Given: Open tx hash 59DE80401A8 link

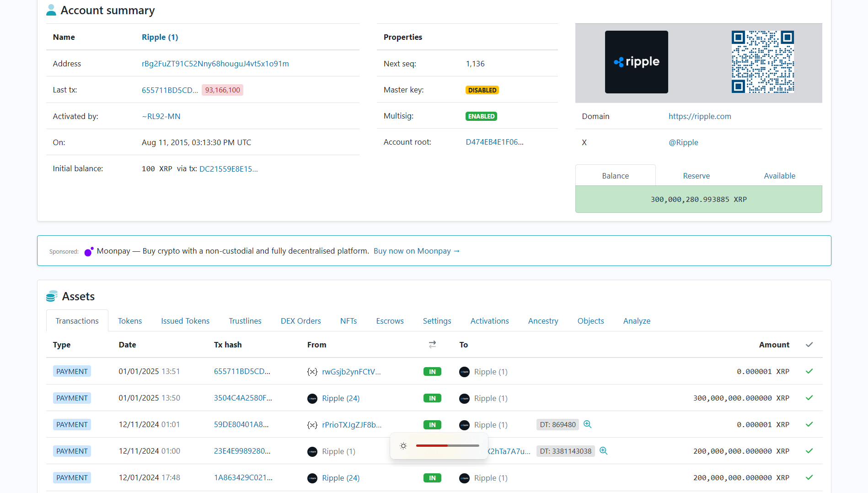Looking at the screenshot, I should [241, 424].
